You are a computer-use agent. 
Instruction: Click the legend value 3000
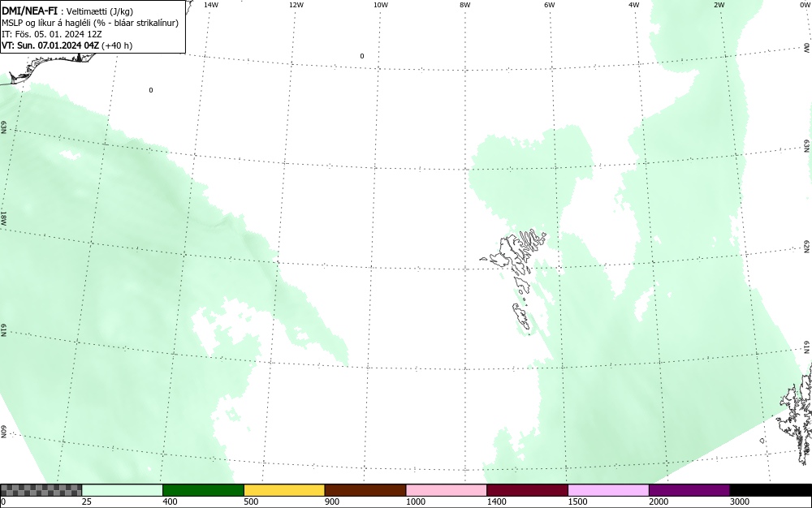click(740, 502)
